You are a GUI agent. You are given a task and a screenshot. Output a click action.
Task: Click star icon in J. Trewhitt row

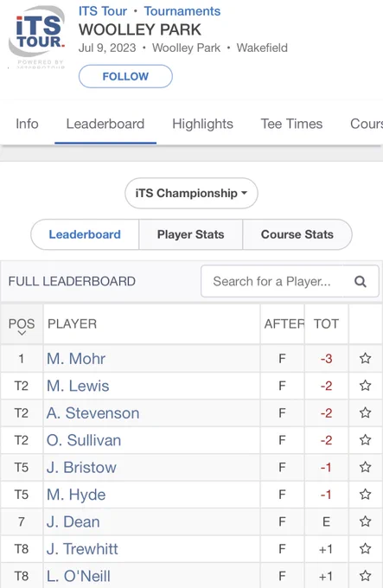[366, 549]
